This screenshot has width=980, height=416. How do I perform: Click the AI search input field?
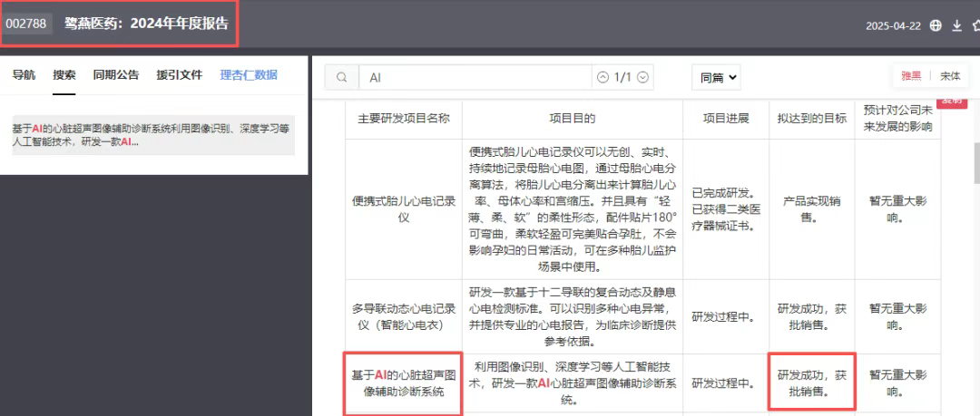point(475,77)
